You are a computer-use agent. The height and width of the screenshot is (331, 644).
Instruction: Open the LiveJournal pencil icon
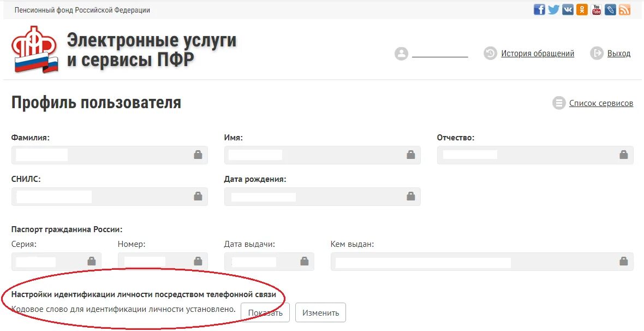(x=610, y=9)
